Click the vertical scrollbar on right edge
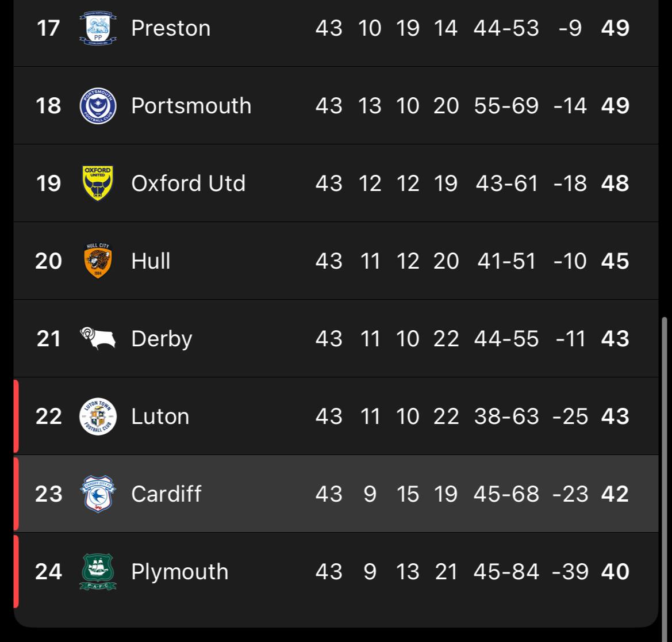Image resolution: width=672 pixels, height=642 pixels. (x=665, y=478)
